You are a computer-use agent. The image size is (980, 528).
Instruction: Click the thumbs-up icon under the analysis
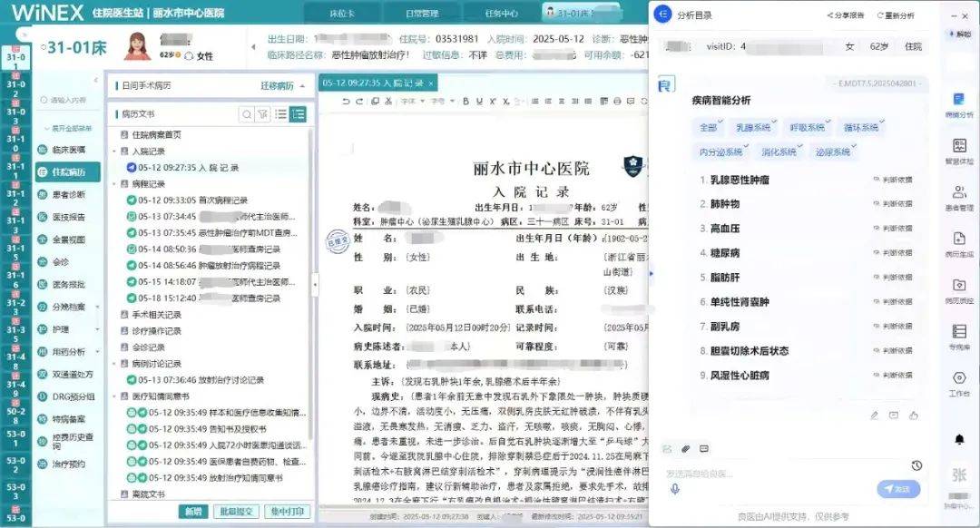coord(914,416)
